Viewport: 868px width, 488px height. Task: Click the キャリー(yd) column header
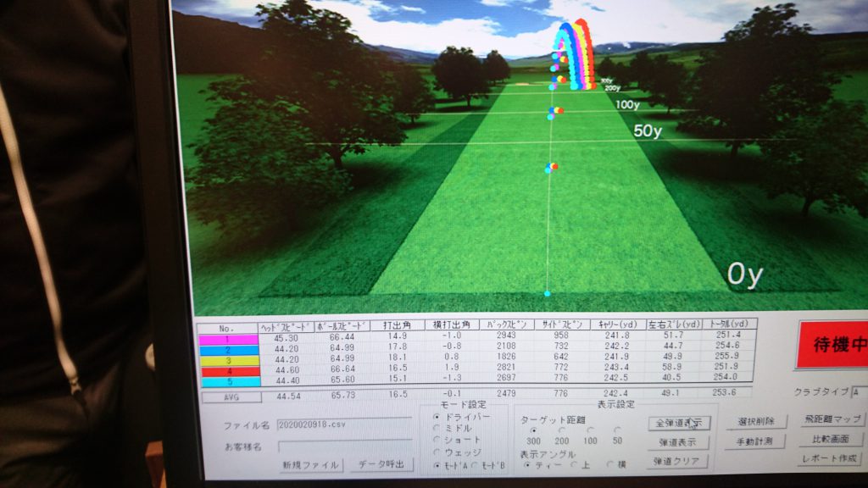tap(617, 324)
